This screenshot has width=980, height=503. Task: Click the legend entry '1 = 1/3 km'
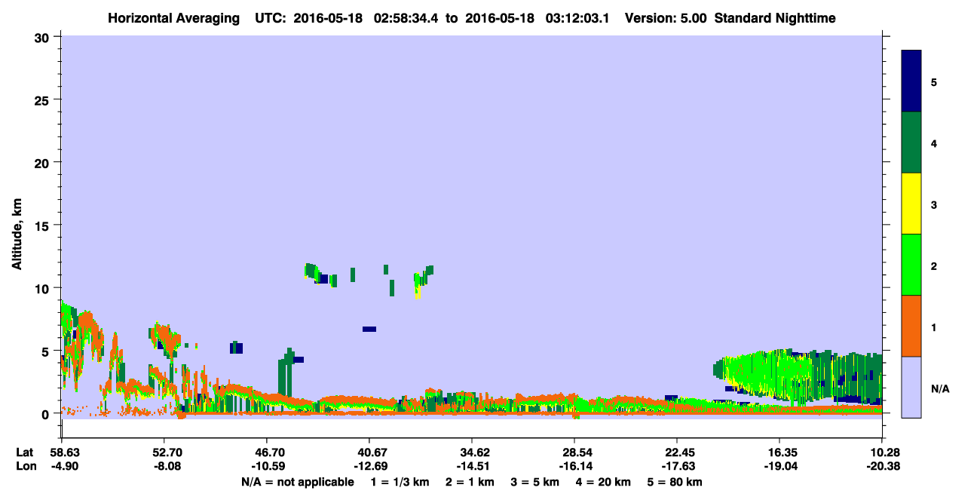coord(399,482)
